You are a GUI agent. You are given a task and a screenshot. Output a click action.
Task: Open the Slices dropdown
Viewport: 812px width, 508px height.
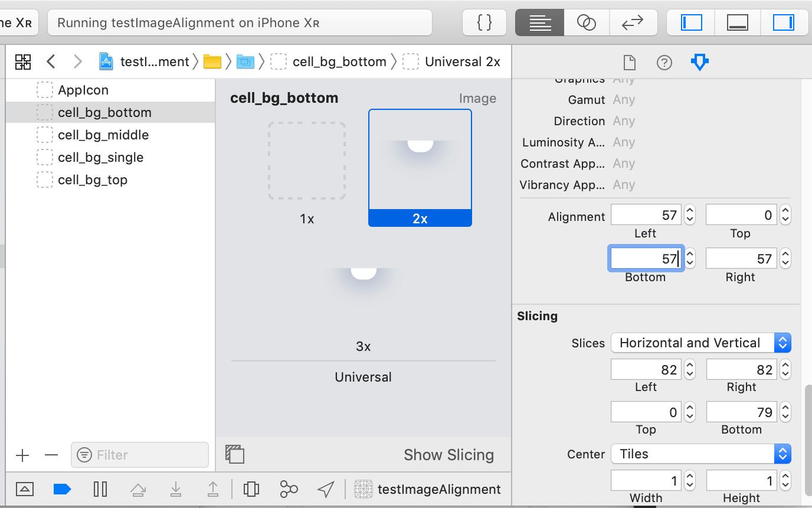[x=700, y=343]
